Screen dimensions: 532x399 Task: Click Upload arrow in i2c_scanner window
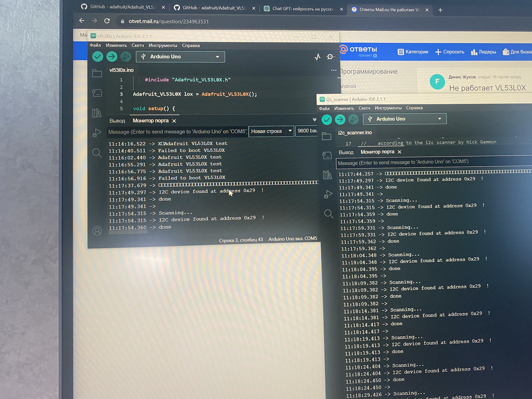(x=340, y=119)
